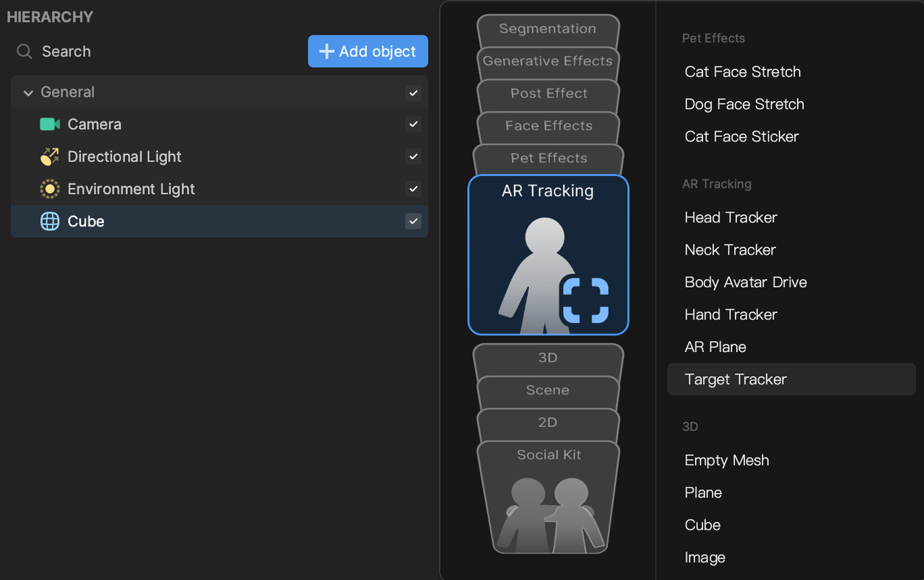Choose Target Tracker from the list
The width and height of the screenshot is (924, 580).
(735, 379)
